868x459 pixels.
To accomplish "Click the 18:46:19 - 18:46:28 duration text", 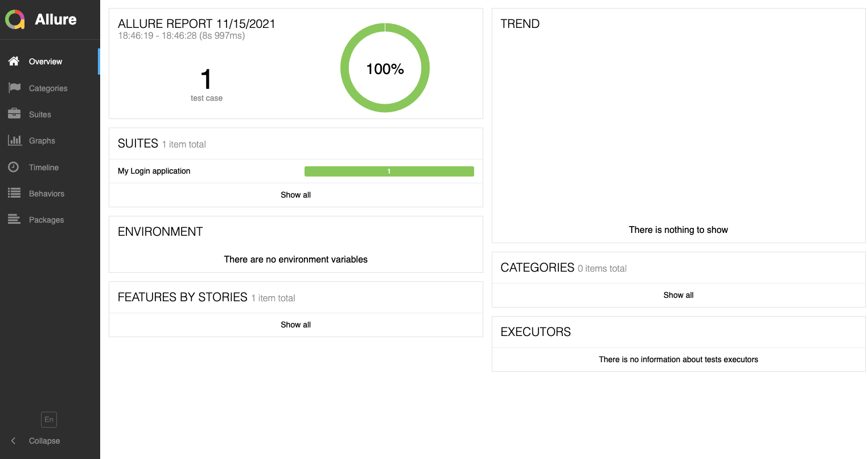I will [x=182, y=36].
